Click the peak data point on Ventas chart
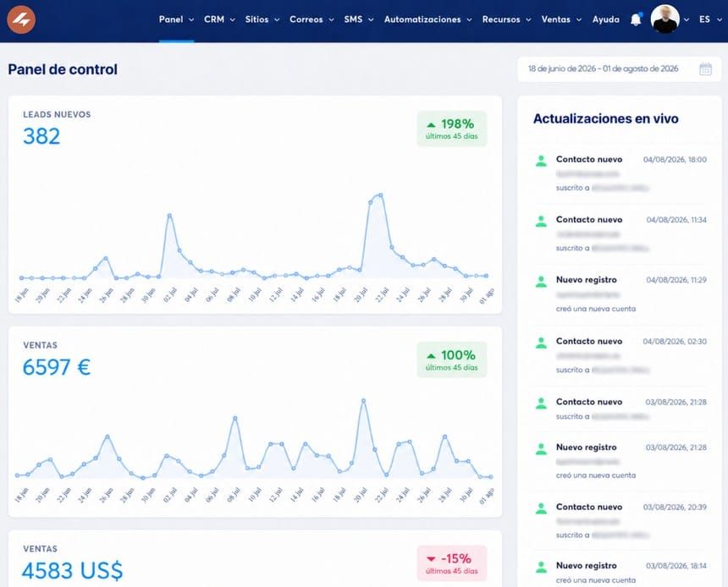 click(363, 400)
